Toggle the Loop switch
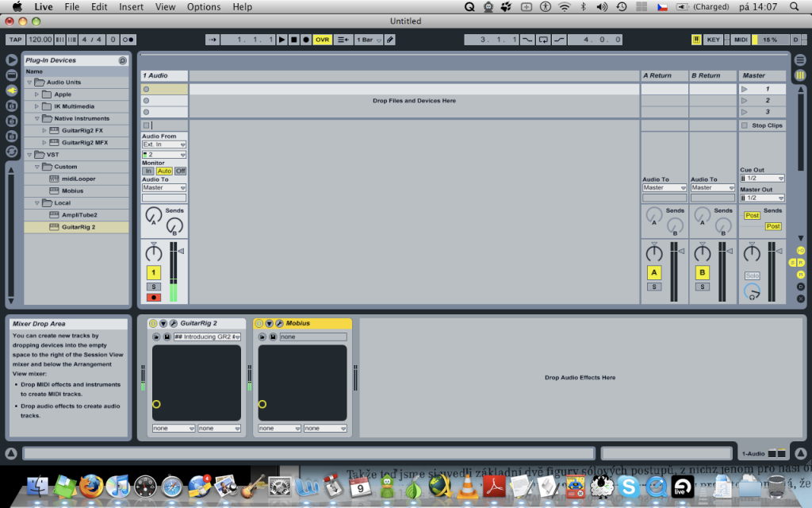The width and height of the screenshot is (812, 508). [543, 40]
